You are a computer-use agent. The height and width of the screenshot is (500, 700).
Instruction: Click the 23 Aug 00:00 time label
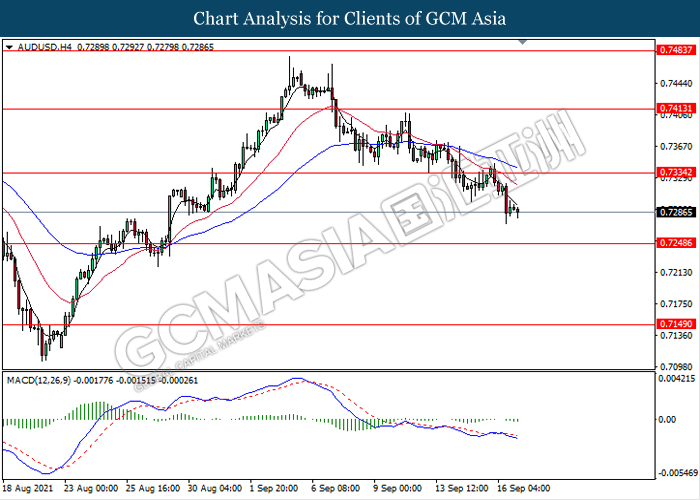[91, 488]
